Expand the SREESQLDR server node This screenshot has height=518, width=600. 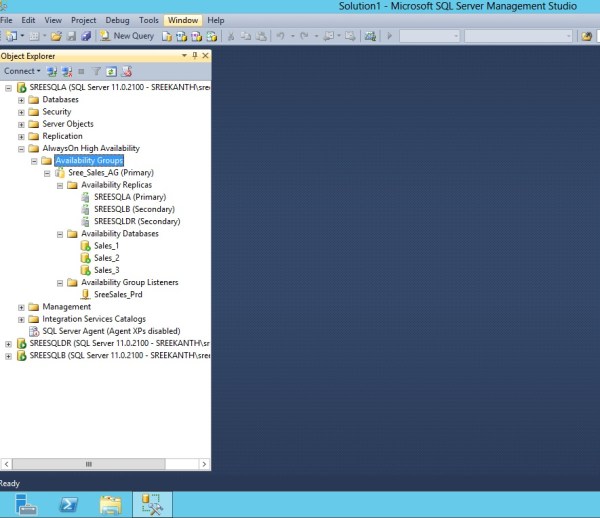click(x=8, y=343)
